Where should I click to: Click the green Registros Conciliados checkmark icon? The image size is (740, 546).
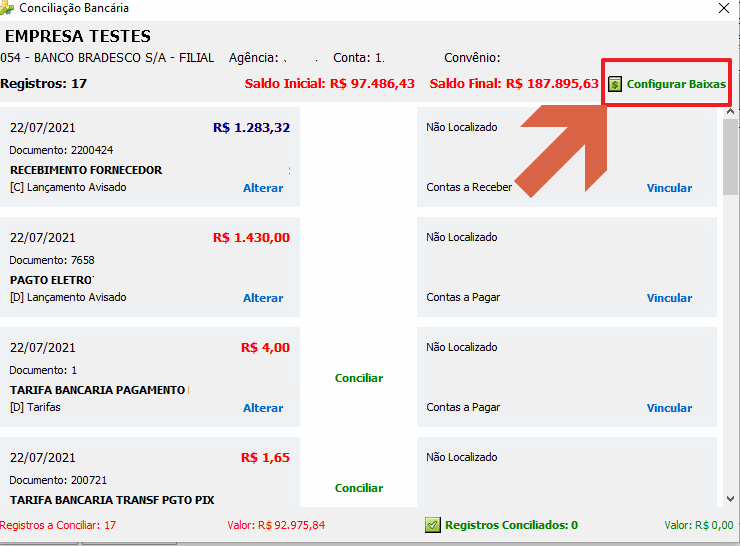coord(433,525)
